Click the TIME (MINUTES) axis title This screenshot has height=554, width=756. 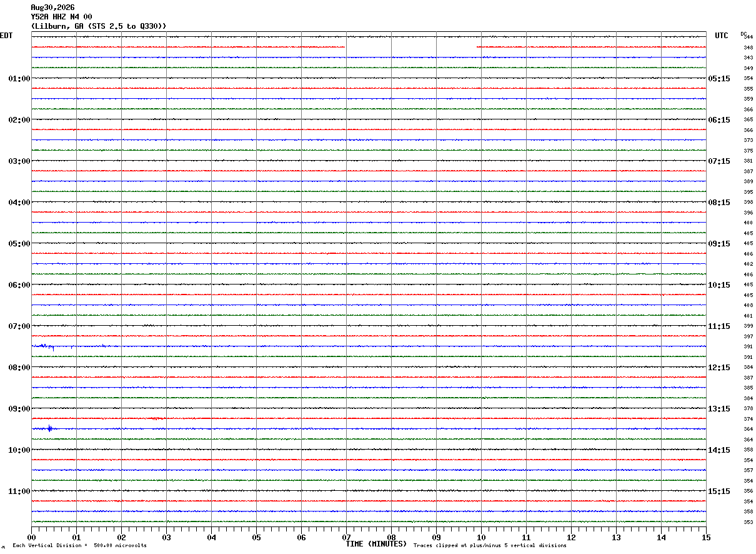tap(376, 544)
